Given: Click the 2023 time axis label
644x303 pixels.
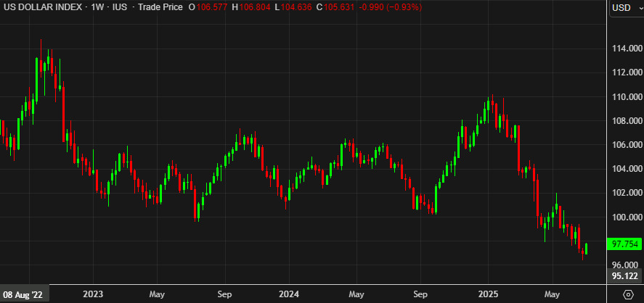Looking at the screenshot, I should [93, 294].
